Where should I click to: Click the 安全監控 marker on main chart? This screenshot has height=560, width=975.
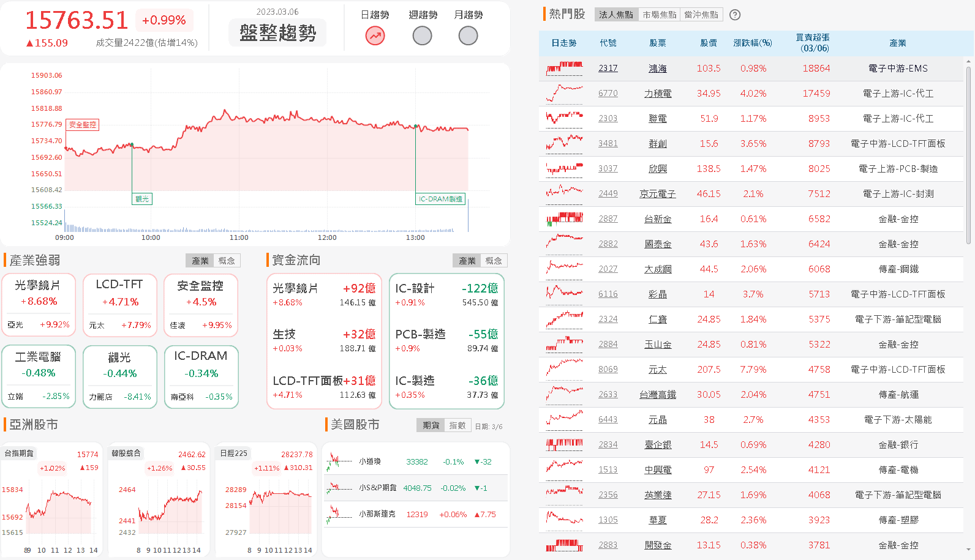(x=82, y=125)
